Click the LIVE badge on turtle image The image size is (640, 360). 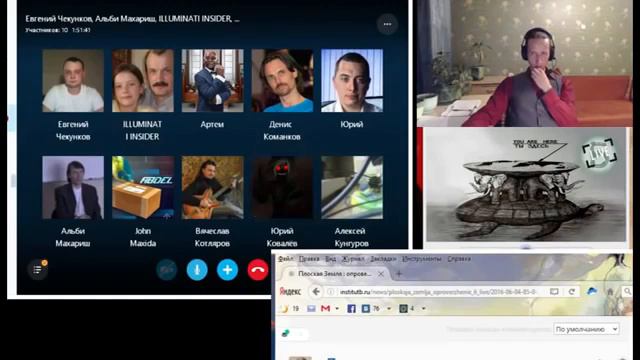coord(599,153)
